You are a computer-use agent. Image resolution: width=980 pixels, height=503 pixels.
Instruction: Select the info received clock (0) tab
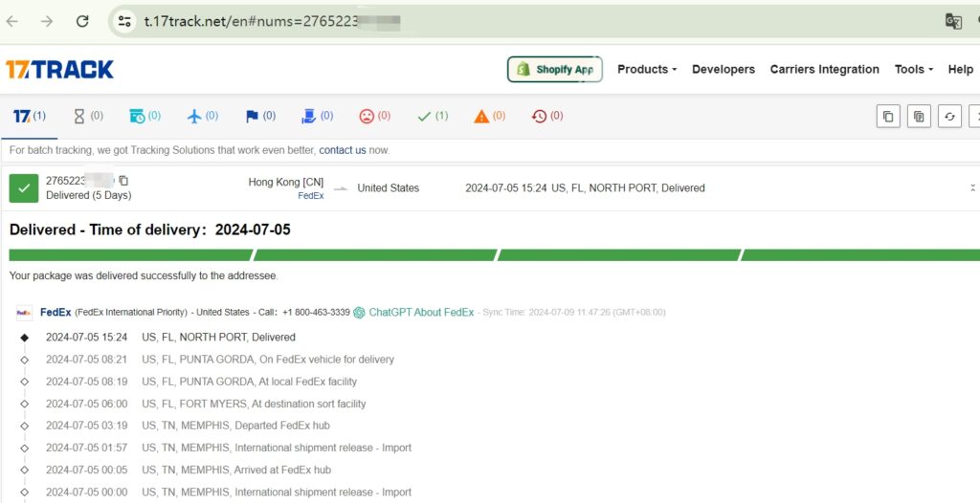pyautogui.click(x=145, y=117)
